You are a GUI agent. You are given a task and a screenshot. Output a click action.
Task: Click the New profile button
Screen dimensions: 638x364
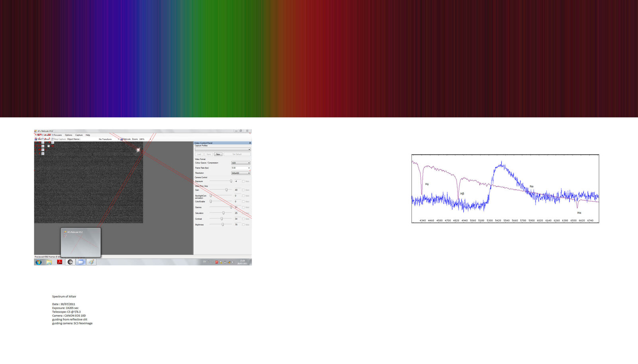218,154
